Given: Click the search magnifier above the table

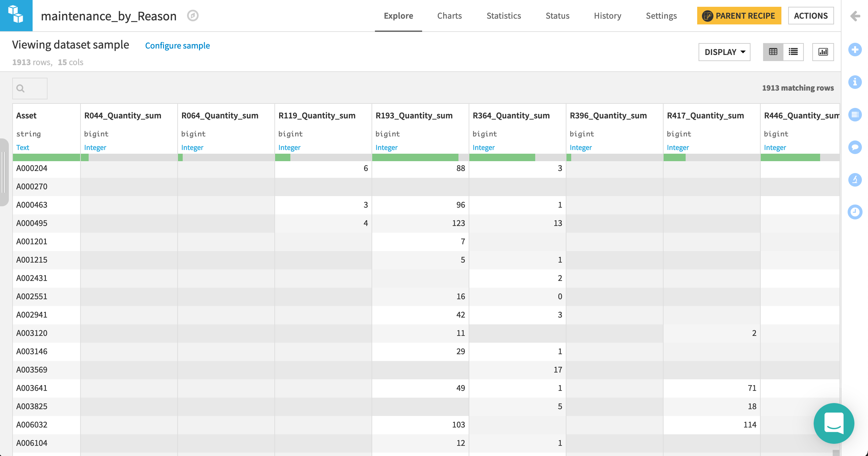Looking at the screenshot, I should coord(20,89).
